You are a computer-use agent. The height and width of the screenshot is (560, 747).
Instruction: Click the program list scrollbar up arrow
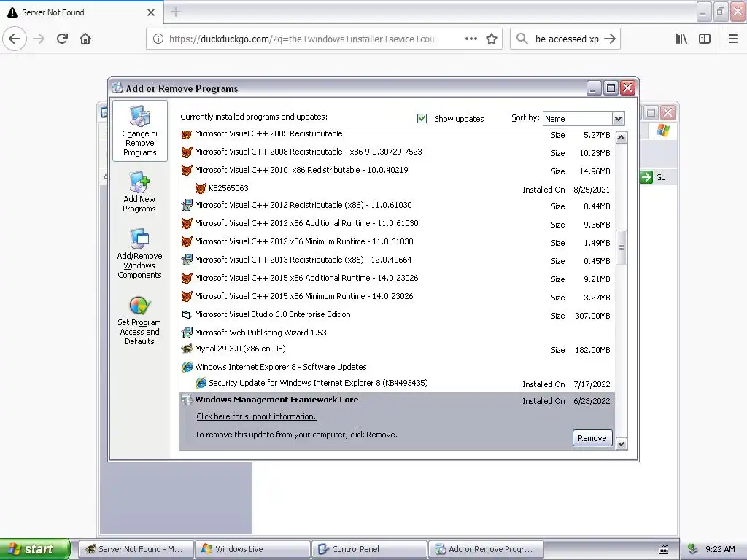(x=622, y=138)
